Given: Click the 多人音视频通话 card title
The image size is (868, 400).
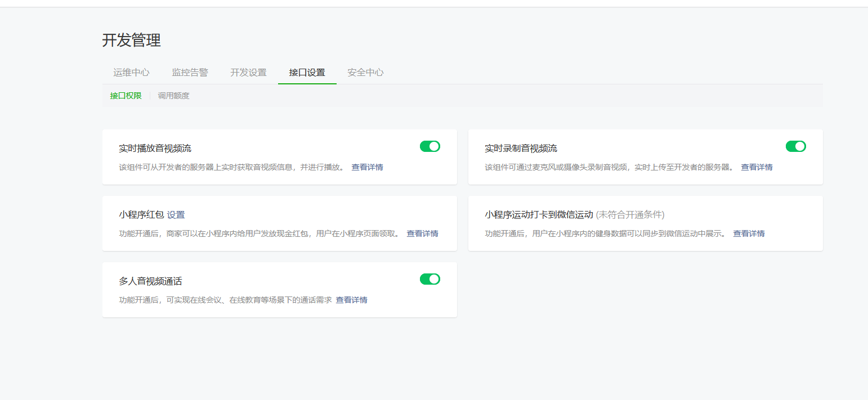Looking at the screenshot, I should (150, 281).
